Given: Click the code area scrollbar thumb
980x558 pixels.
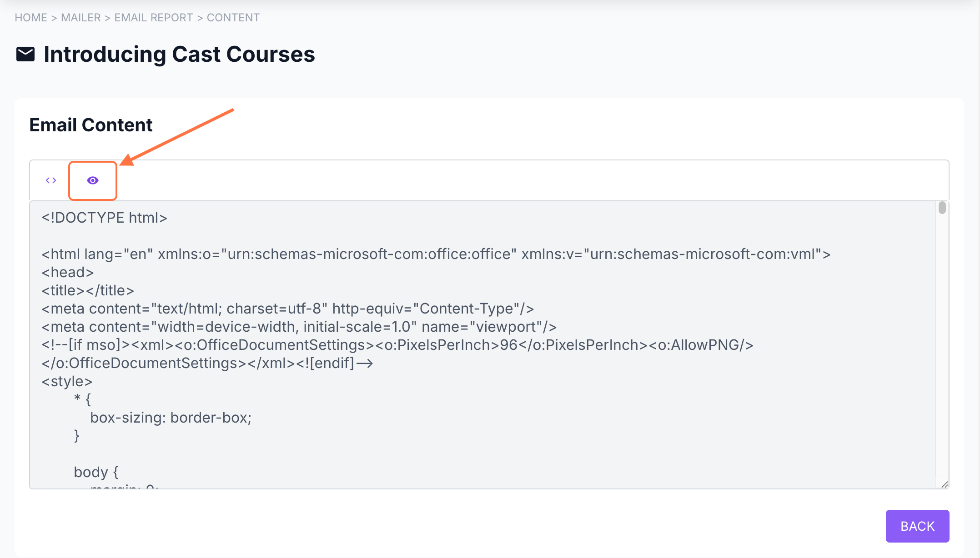Looking at the screenshot, I should pos(942,208).
